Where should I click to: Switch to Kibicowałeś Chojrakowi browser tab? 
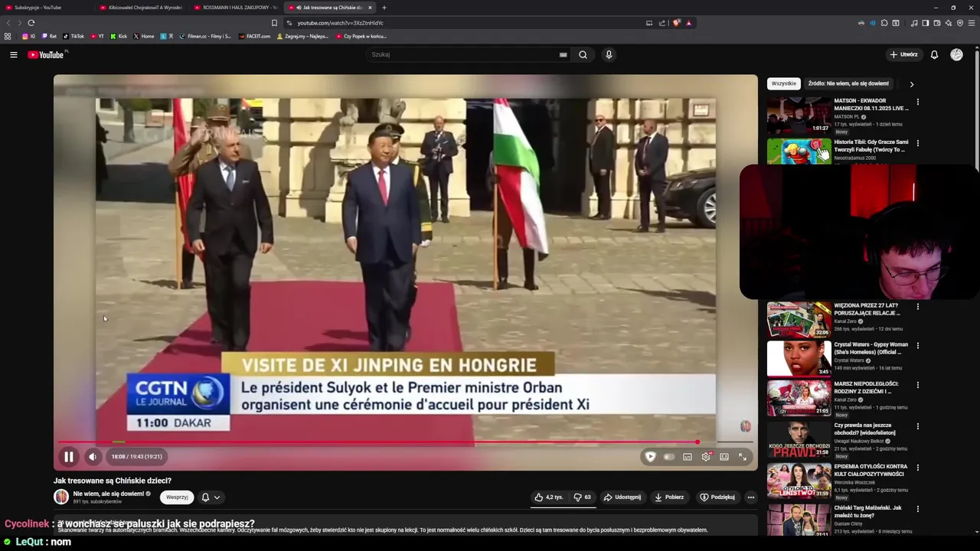pos(142,8)
